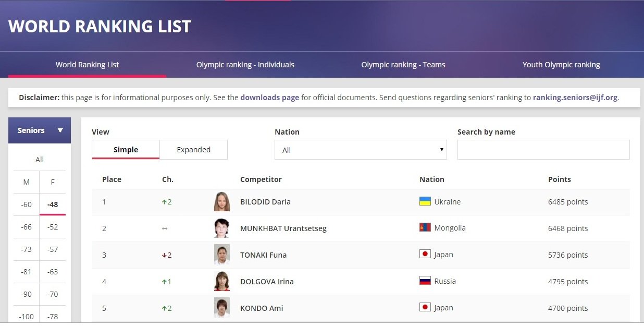644x326 pixels.
Task: Click the green up arrow beside Bilodid
Action: pos(164,202)
